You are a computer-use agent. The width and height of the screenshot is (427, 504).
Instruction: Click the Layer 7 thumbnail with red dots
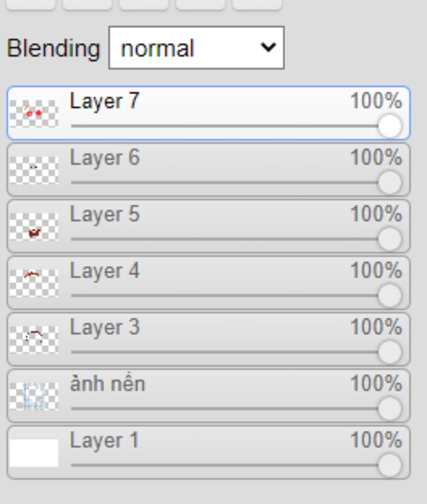point(34,113)
